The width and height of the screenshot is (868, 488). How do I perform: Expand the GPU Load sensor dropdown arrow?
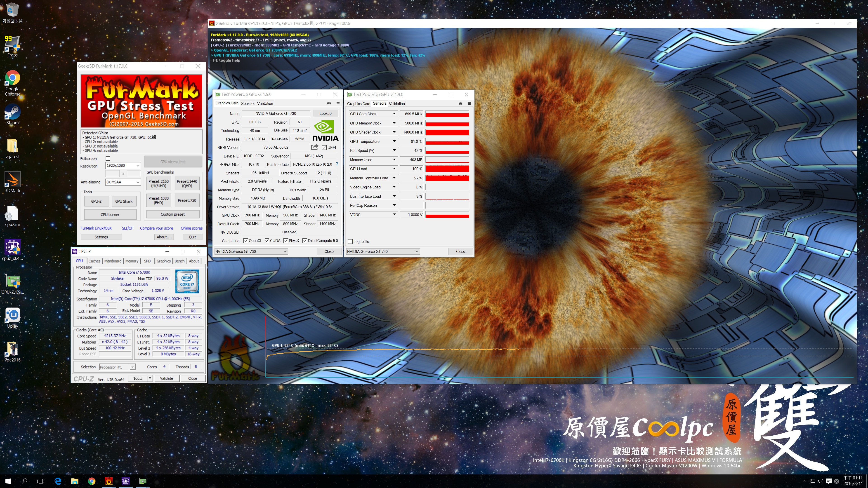coord(394,169)
